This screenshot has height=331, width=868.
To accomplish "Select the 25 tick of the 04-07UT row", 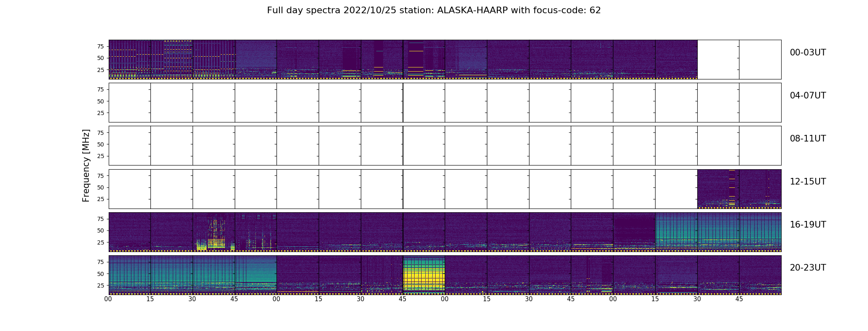I will (x=100, y=113).
